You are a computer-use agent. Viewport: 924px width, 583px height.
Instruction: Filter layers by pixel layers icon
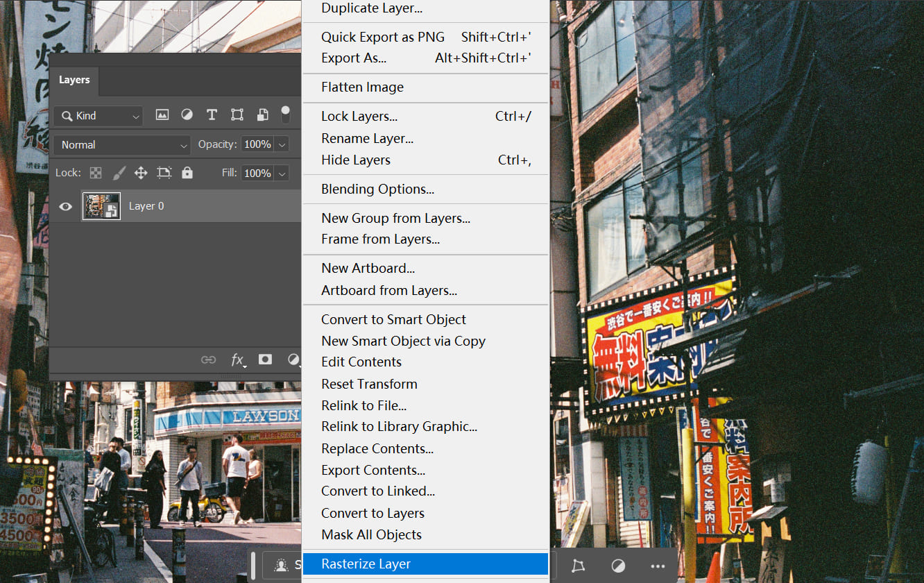point(162,115)
